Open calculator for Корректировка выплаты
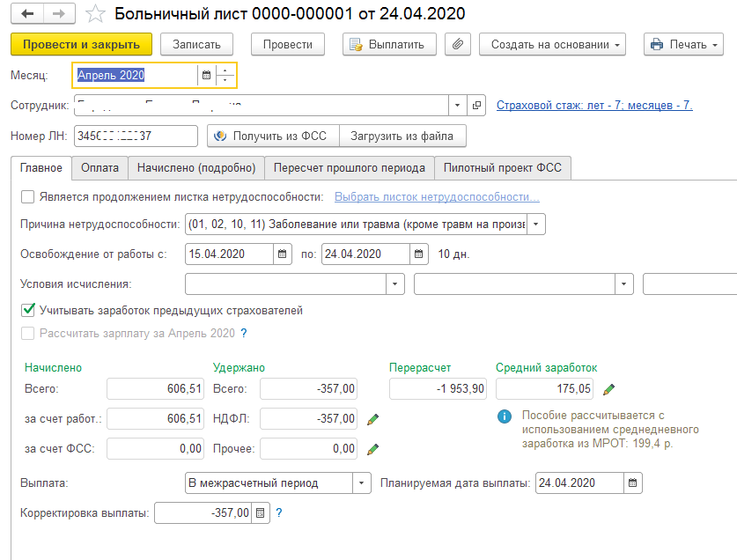 click(260, 513)
